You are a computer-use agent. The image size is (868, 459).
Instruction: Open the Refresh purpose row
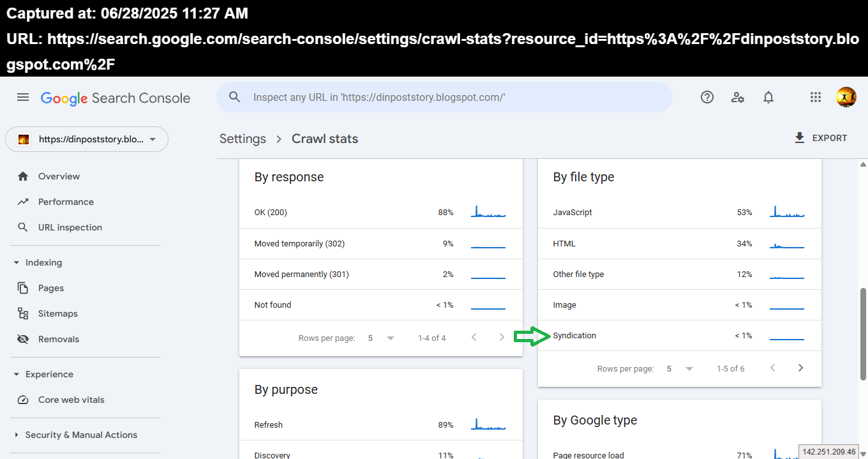381,425
